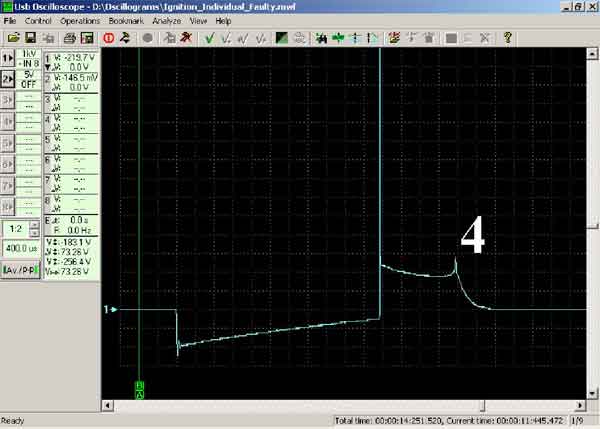
Task: Click the dark green gradient square icon
Action: point(282,38)
